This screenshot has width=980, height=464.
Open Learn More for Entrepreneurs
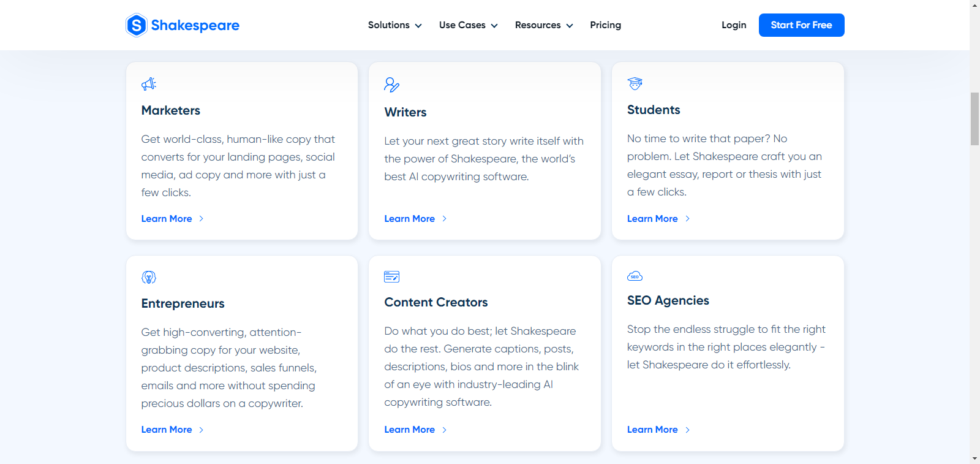167,430
